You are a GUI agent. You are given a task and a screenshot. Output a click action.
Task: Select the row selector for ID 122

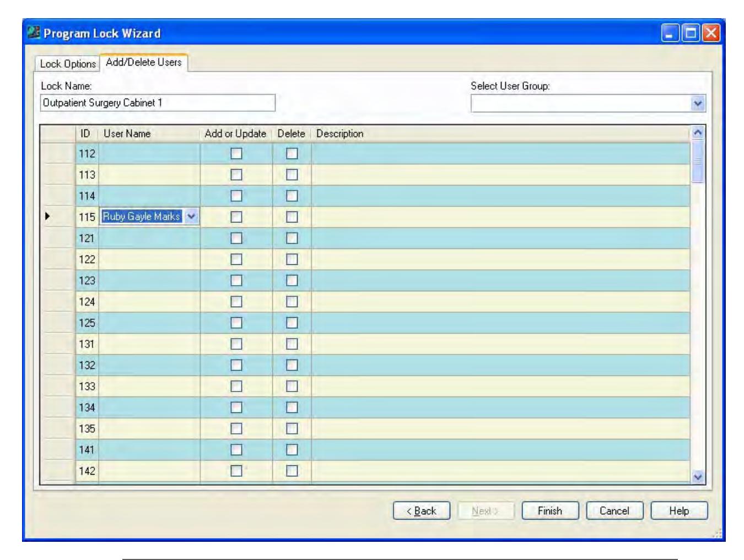click(58, 259)
